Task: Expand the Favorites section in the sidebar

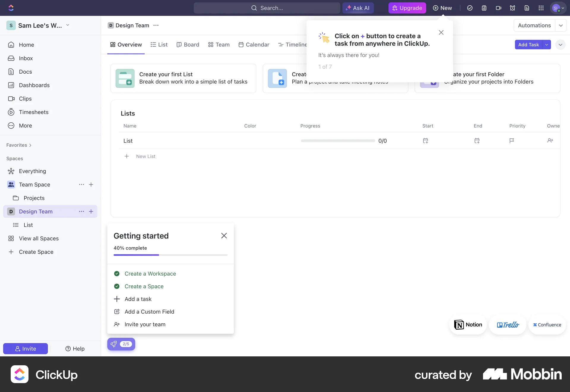Action: 19,145
